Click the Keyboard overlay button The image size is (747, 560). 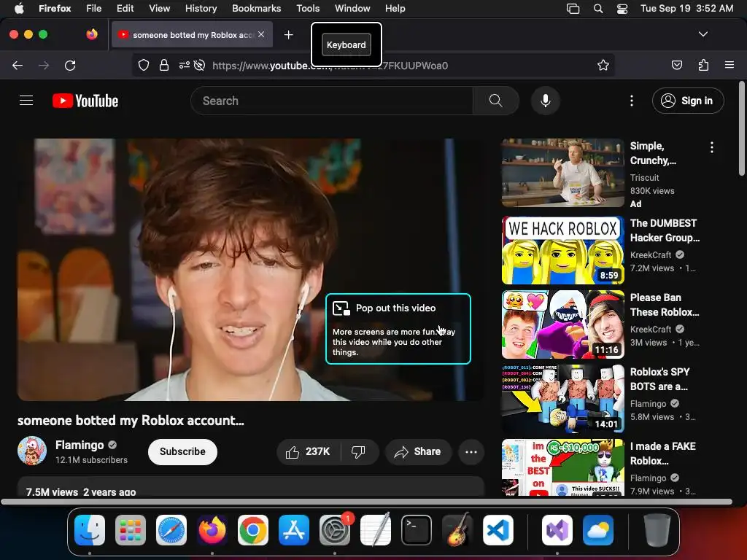(x=347, y=44)
